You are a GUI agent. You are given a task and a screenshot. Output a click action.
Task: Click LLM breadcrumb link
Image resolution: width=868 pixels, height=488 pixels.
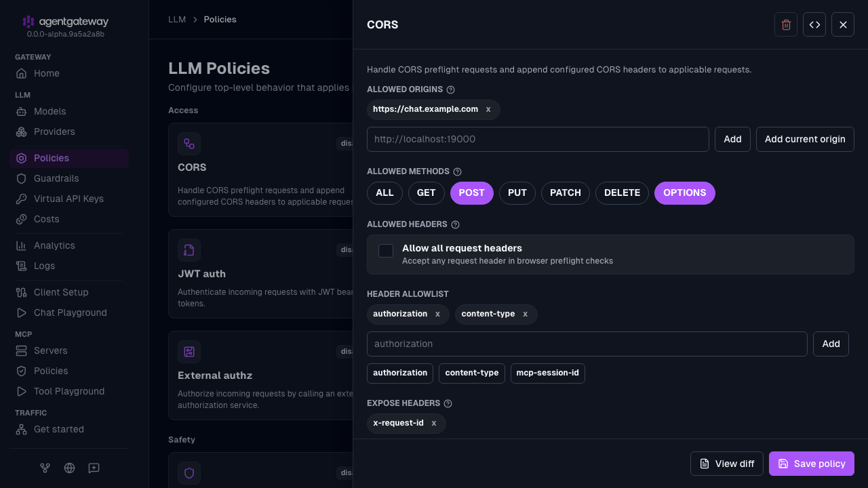tap(177, 20)
